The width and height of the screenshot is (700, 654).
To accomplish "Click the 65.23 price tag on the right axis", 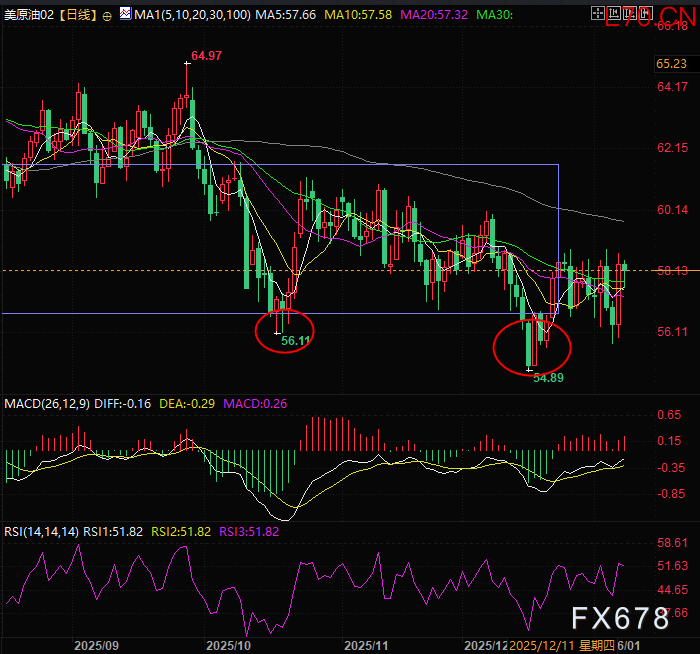I will click(x=671, y=63).
